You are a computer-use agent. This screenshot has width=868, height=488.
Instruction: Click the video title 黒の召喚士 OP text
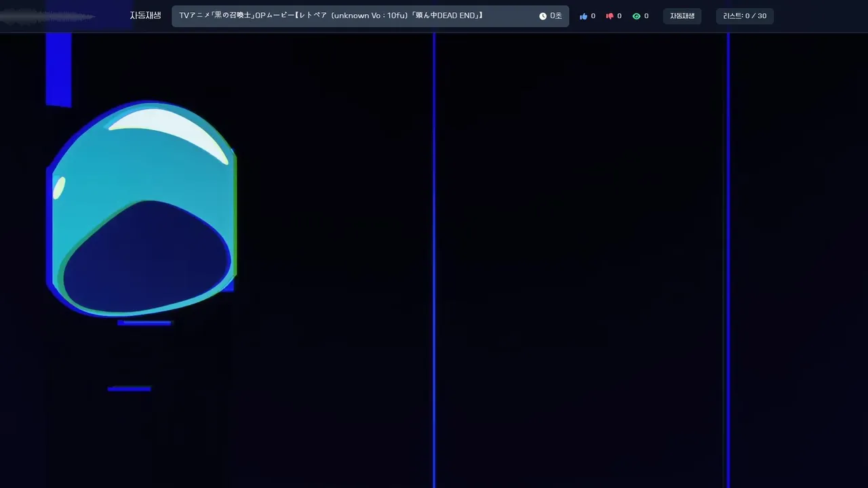click(x=331, y=16)
